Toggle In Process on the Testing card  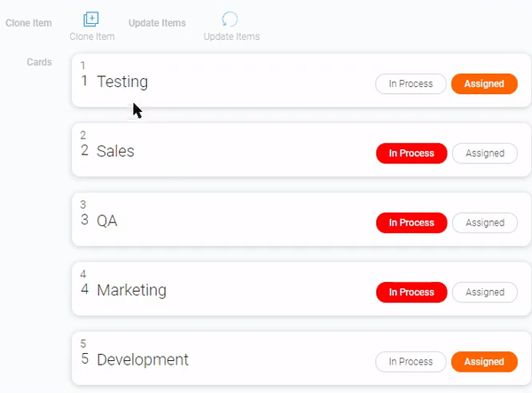point(411,84)
